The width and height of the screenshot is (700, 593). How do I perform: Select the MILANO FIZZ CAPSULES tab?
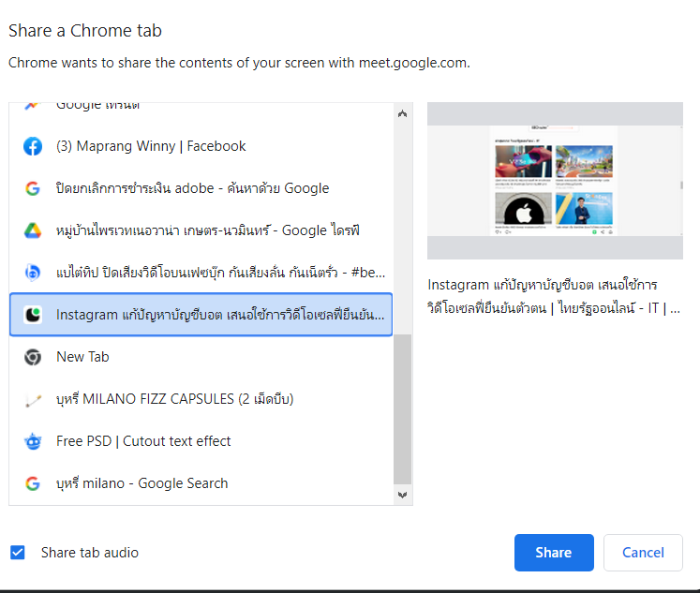[201, 399]
